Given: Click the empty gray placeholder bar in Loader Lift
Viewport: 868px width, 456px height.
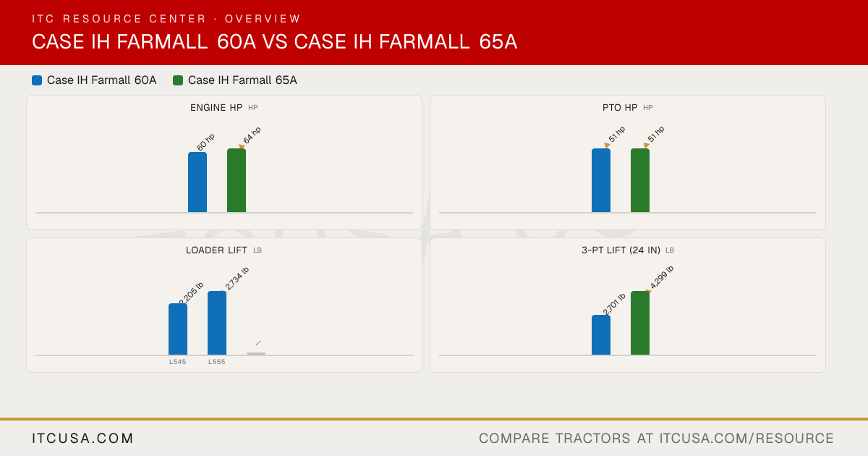Looking at the screenshot, I should (256, 354).
